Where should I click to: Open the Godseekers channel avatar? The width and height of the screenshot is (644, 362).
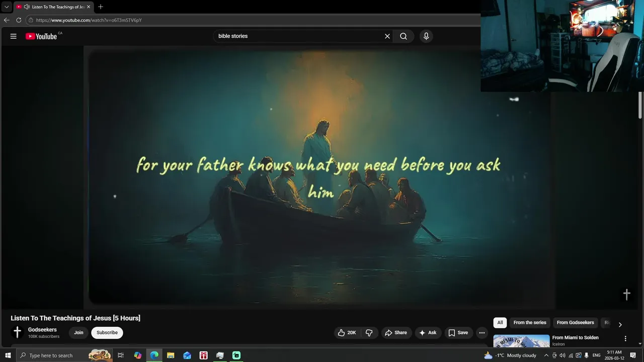coord(17,332)
